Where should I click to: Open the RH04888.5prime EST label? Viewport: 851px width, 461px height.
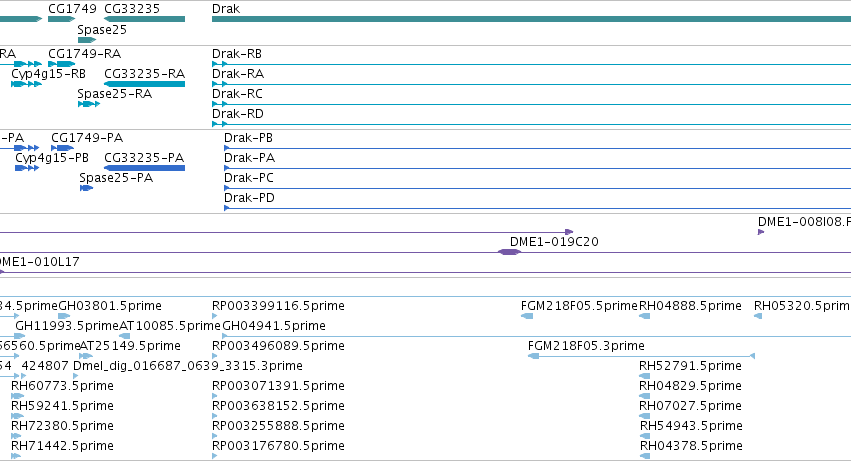[690, 306]
